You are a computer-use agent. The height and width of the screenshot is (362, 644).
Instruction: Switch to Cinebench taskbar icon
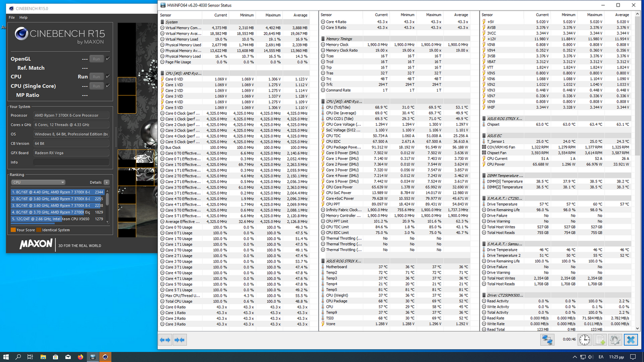point(105,356)
